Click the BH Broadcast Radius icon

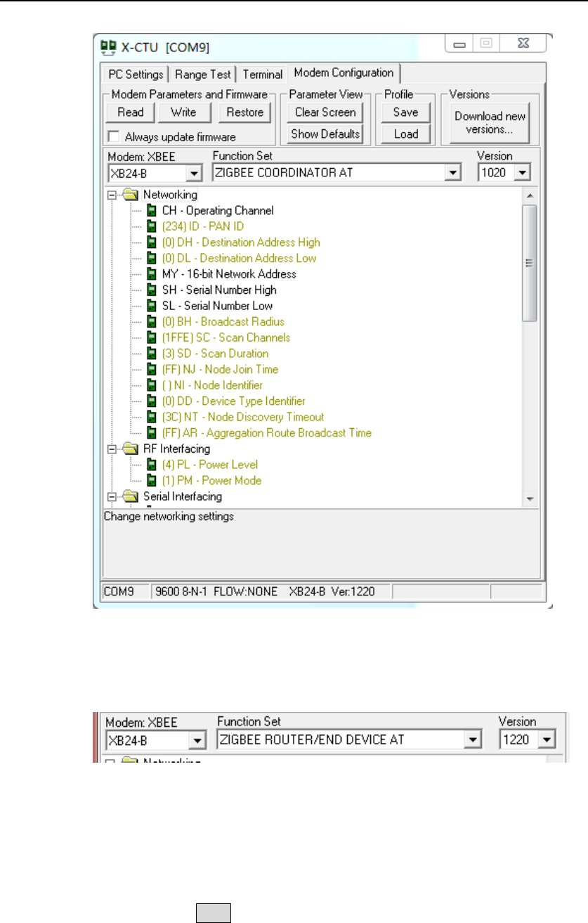click(151, 322)
